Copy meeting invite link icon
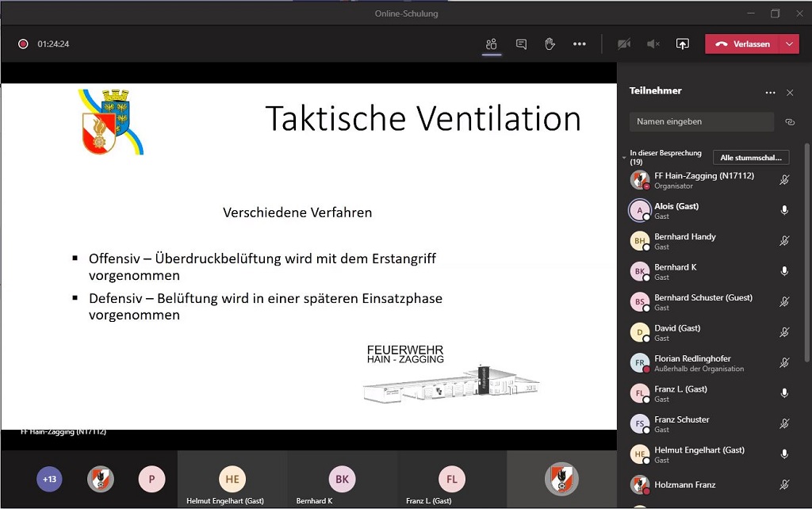 790,122
